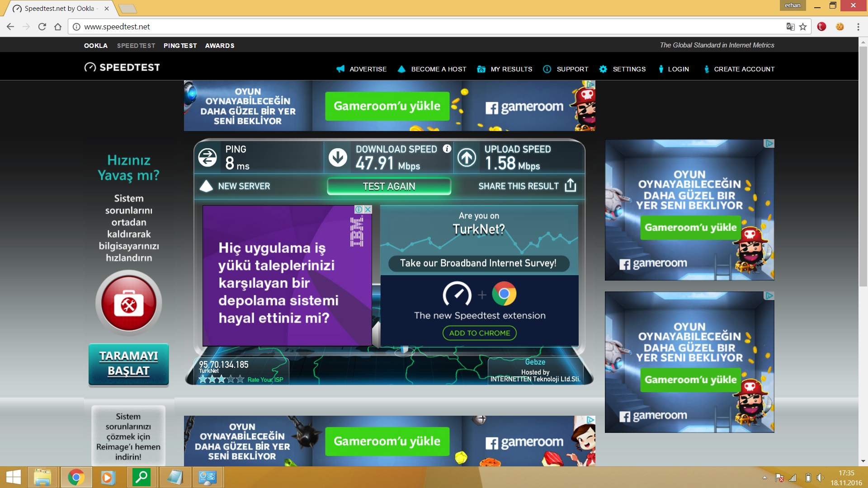
Task: Click LOGIN
Action: pyautogui.click(x=673, y=69)
